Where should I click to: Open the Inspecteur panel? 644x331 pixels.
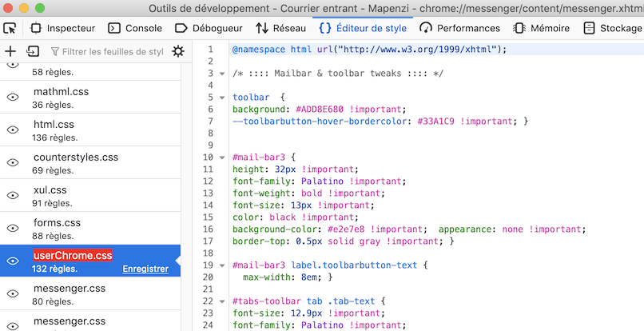tap(62, 28)
